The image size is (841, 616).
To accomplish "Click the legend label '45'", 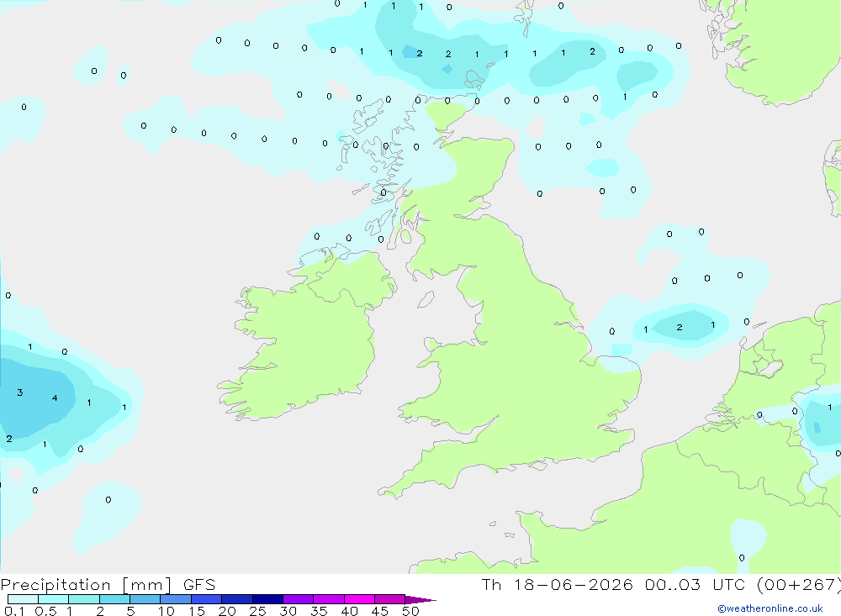I will coord(380,611).
